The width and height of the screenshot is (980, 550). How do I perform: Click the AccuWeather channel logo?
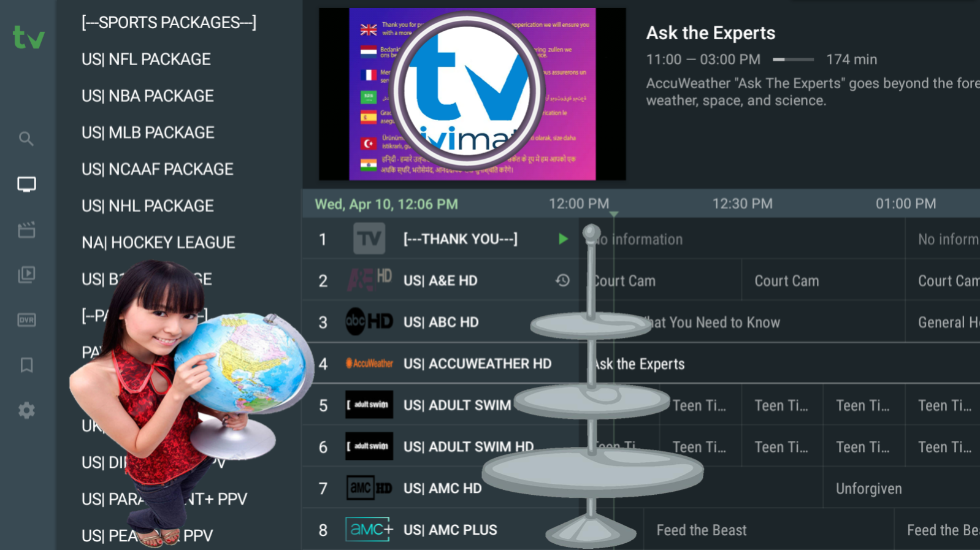click(x=369, y=364)
